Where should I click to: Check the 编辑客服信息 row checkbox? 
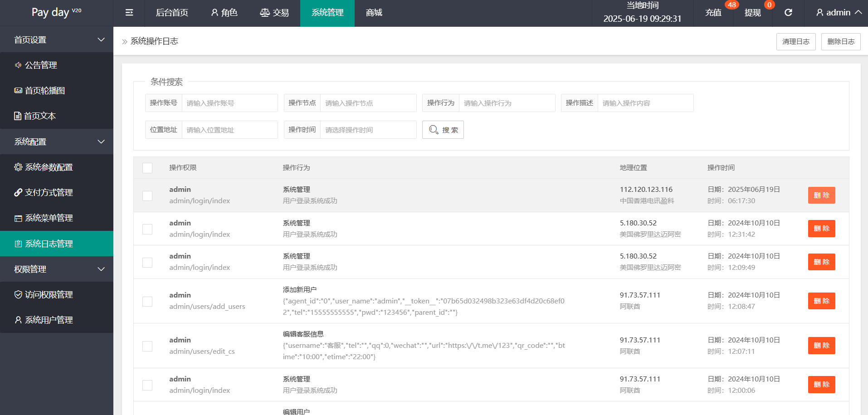pos(147,346)
